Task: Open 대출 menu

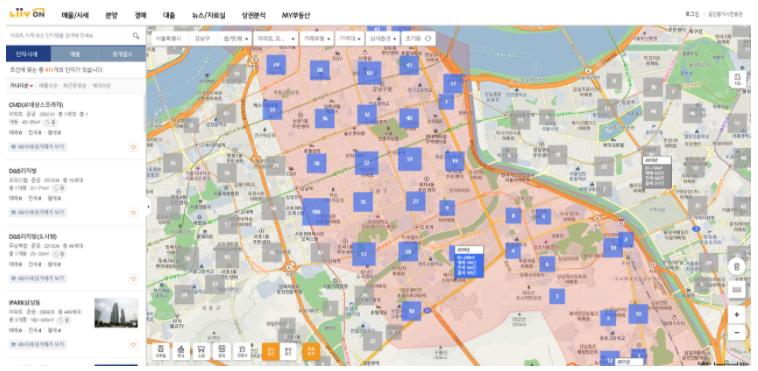Action: (169, 15)
